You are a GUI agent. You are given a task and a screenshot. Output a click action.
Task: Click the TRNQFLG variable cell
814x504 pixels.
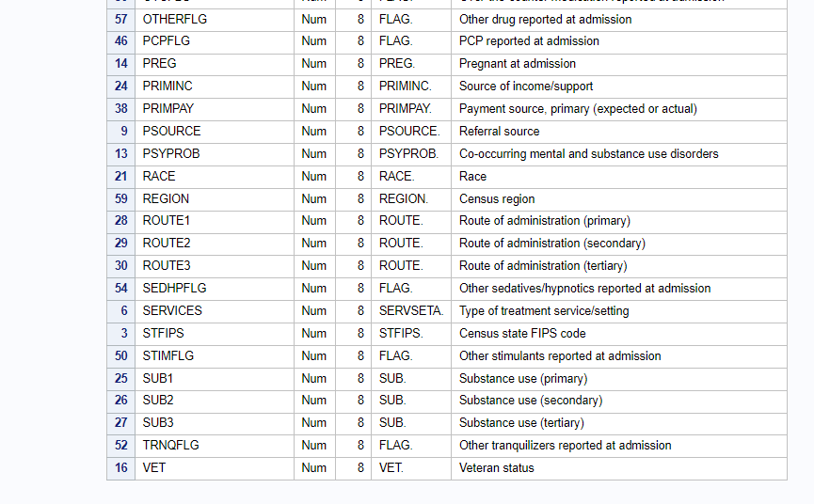tap(171, 446)
